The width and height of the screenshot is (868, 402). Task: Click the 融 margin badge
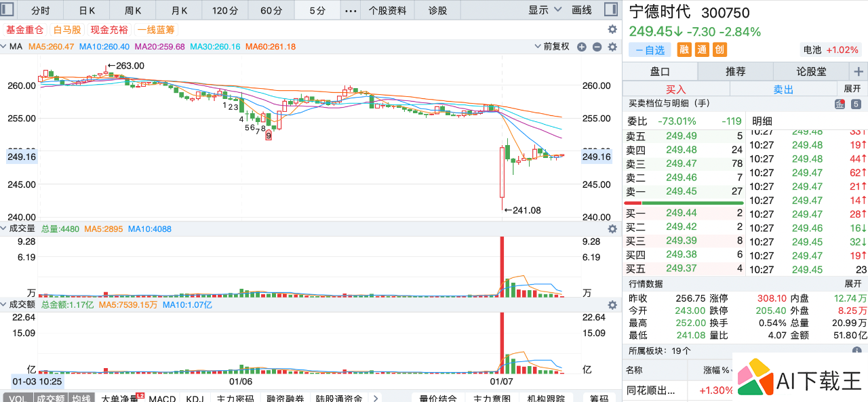point(684,49)
